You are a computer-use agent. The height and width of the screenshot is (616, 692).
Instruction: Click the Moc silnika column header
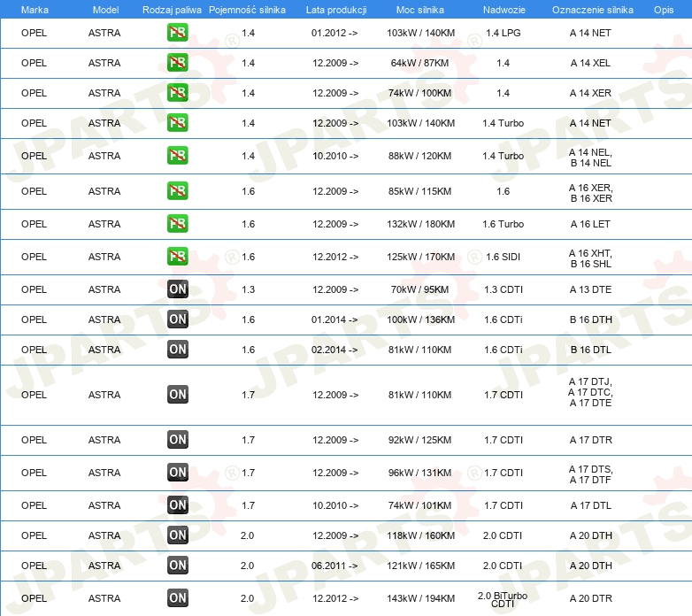click(420, 10)
